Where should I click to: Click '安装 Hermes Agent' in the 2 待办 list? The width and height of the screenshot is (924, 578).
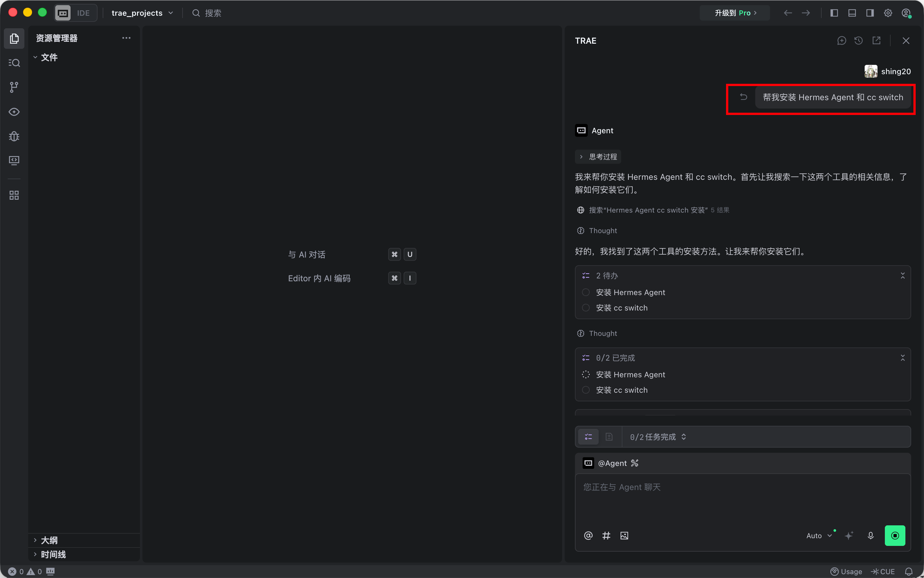(x=630, y=293)
